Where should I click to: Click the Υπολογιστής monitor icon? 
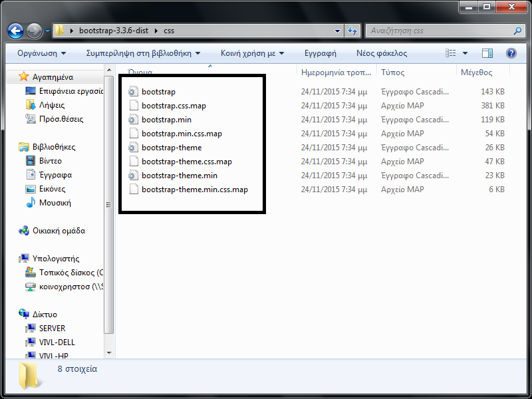[x=24, y=259]
